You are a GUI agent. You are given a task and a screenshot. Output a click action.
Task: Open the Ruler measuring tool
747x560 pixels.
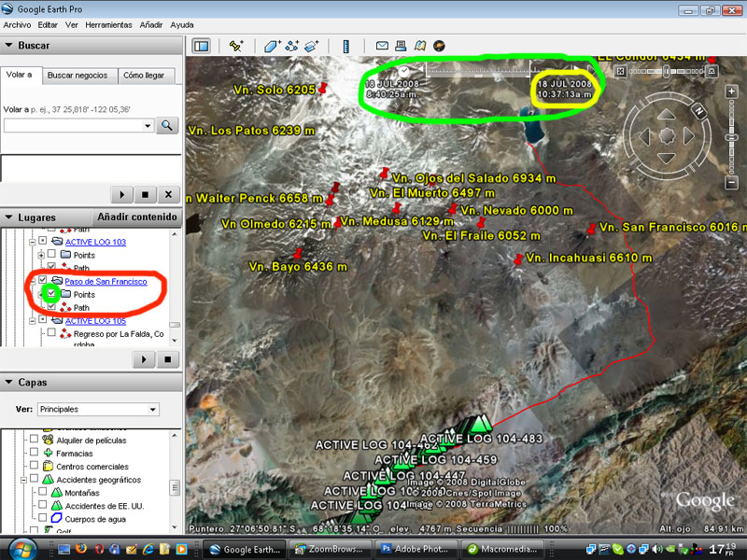click(346, 46)
